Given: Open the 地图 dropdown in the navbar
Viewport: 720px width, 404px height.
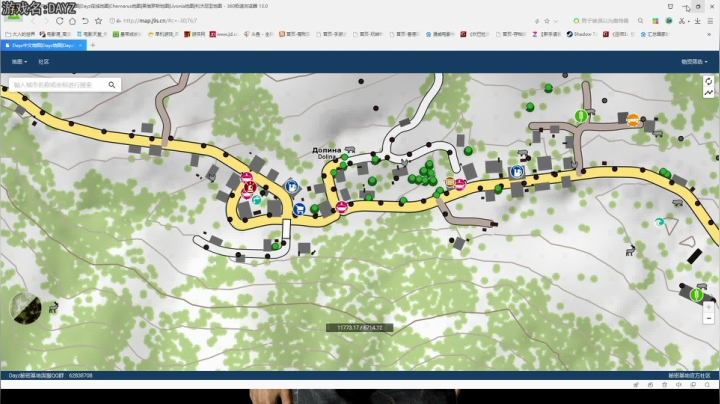Looking at the screenshot, I should click(x=19, y=62).
